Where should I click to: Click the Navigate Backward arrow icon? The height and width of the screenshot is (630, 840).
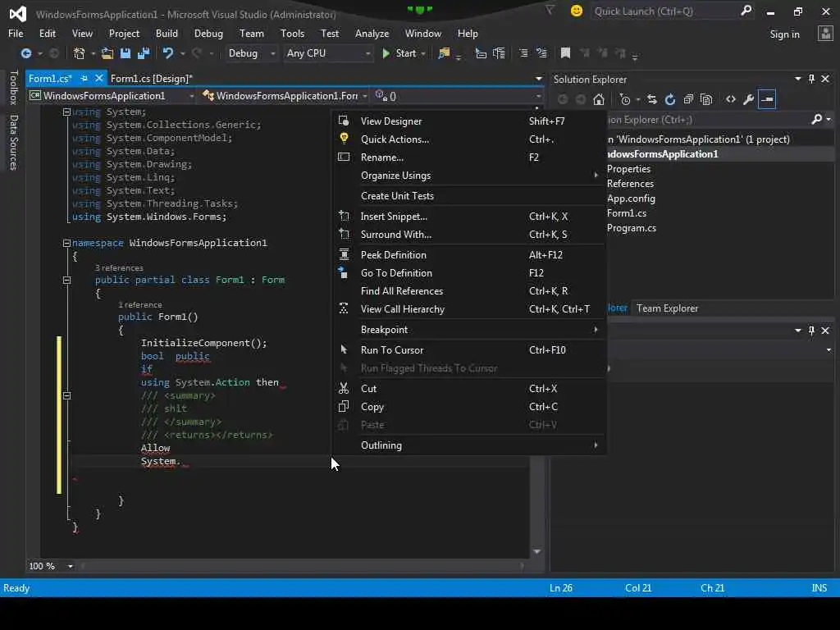(25, 53)
